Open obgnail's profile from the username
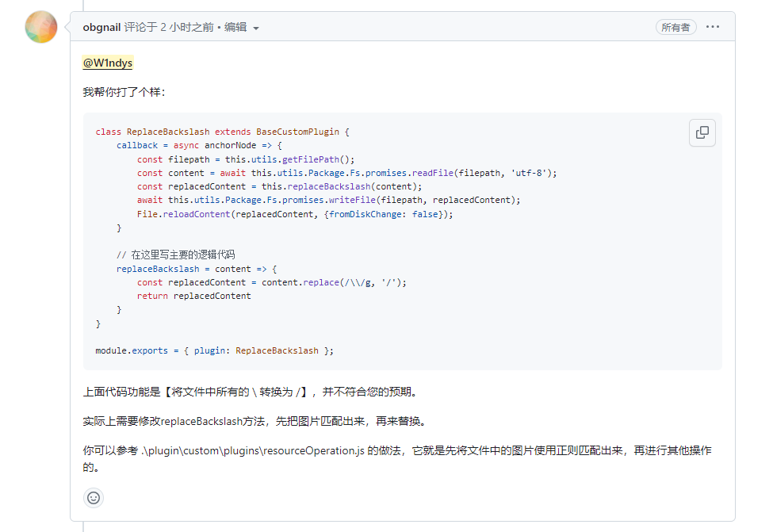The width and height of the screenshot is (773, 532). (x=101, y=27)
